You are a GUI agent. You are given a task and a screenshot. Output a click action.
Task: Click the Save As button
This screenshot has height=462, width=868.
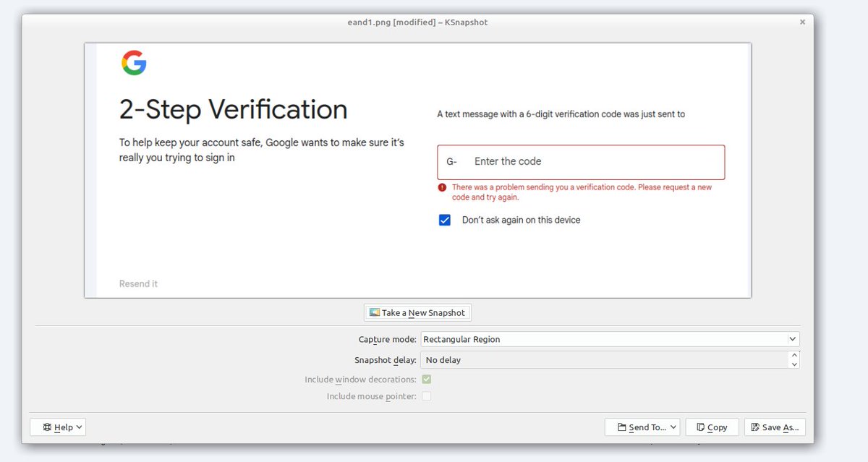775,427
